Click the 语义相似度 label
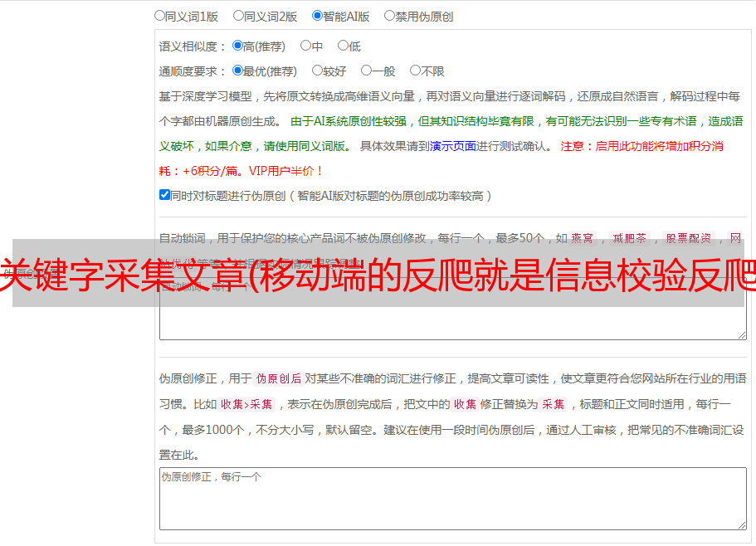The height and width of the screenshot is (546, 756). pyautogui.click(x=188, y=46)
